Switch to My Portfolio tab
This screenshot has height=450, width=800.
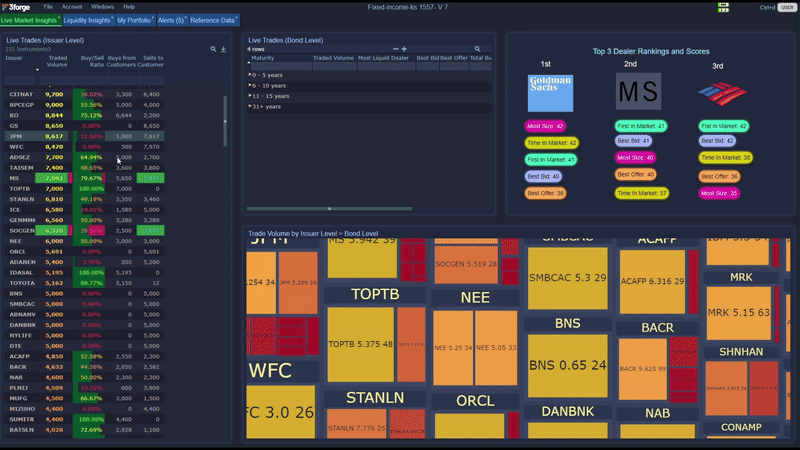(135, 20)
